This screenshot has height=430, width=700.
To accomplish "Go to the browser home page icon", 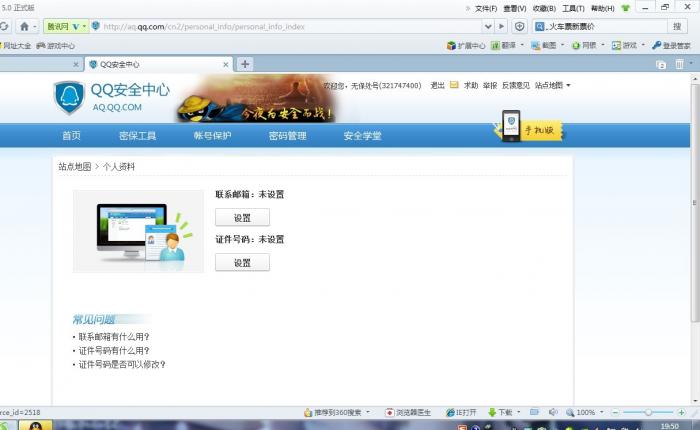I will (25, 26).
